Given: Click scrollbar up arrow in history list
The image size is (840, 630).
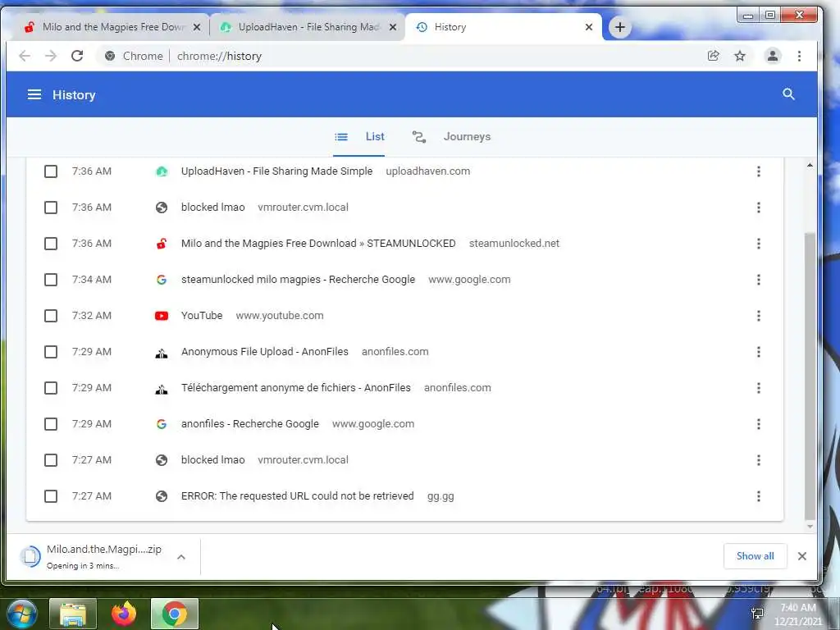Looking at the screenshot, I should point(810,165).
